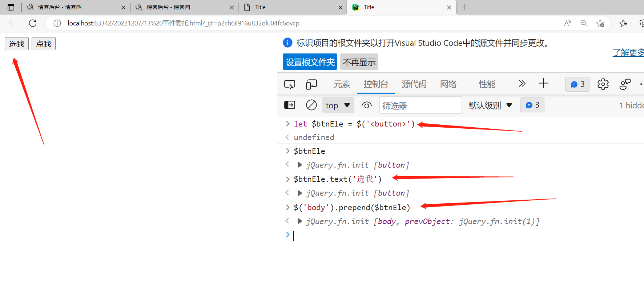Switch to the 元素 tab

[342, 84]
